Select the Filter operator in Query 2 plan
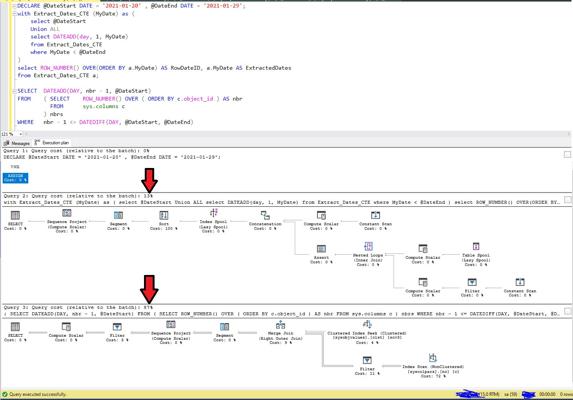The image size is (573, 400). click(x=472, y=288)
